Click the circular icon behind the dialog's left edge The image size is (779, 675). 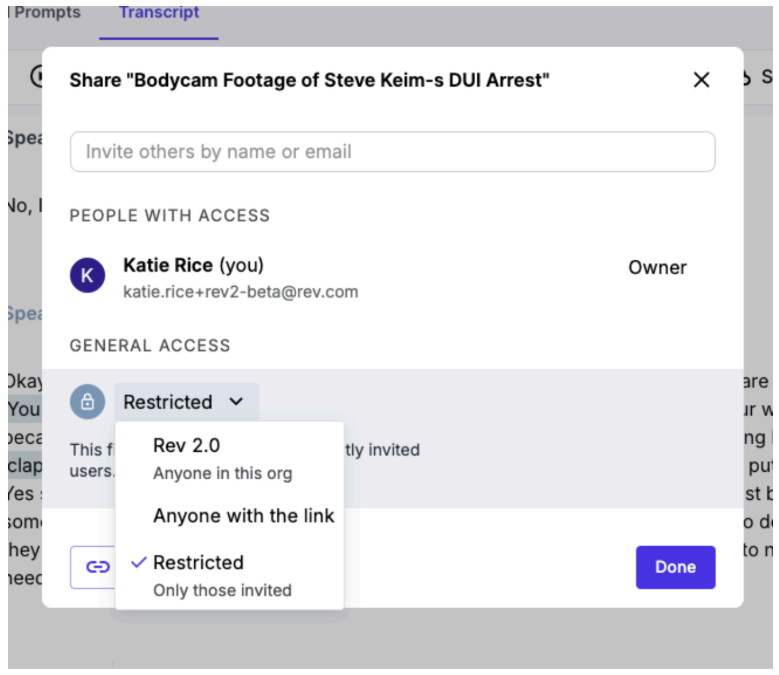(x=37, y=76)
